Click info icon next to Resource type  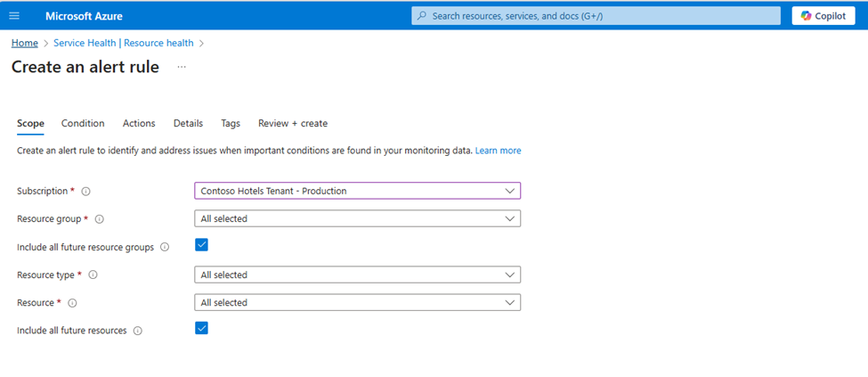[x=93, y=275]
